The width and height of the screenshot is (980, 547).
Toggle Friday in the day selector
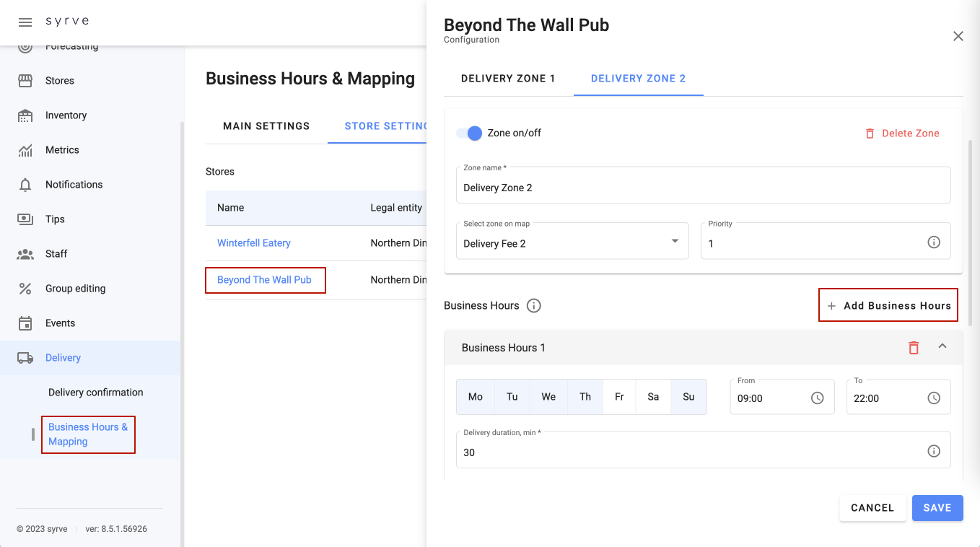click(619, 397)
